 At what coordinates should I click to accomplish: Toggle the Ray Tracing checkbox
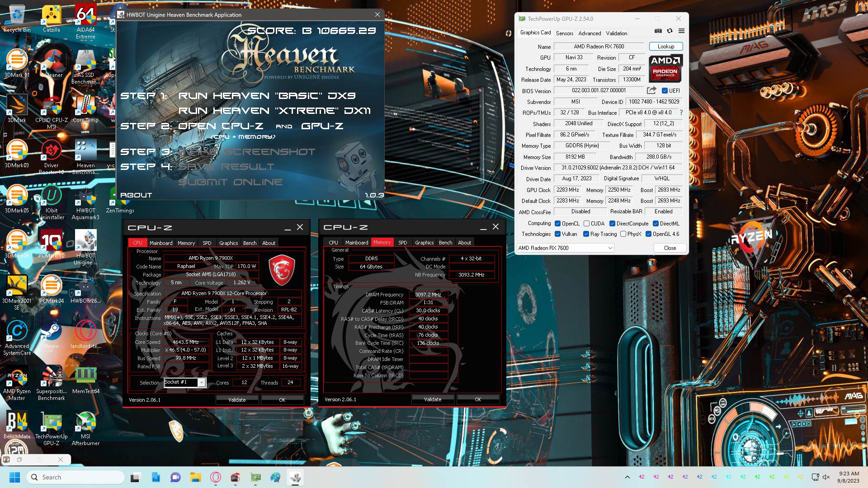(x=586, y=234)
